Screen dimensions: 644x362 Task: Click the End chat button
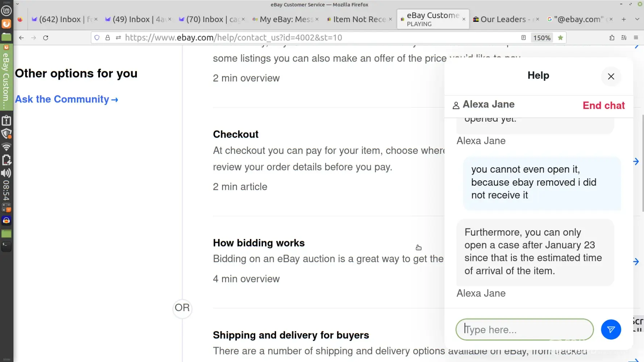coord(603,105)
